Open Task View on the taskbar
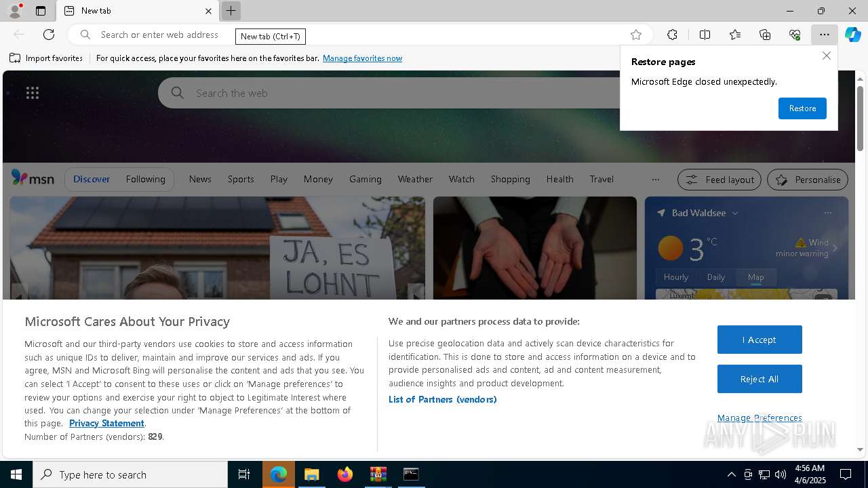This screenshot has height=488, width=868. point(244,474)
